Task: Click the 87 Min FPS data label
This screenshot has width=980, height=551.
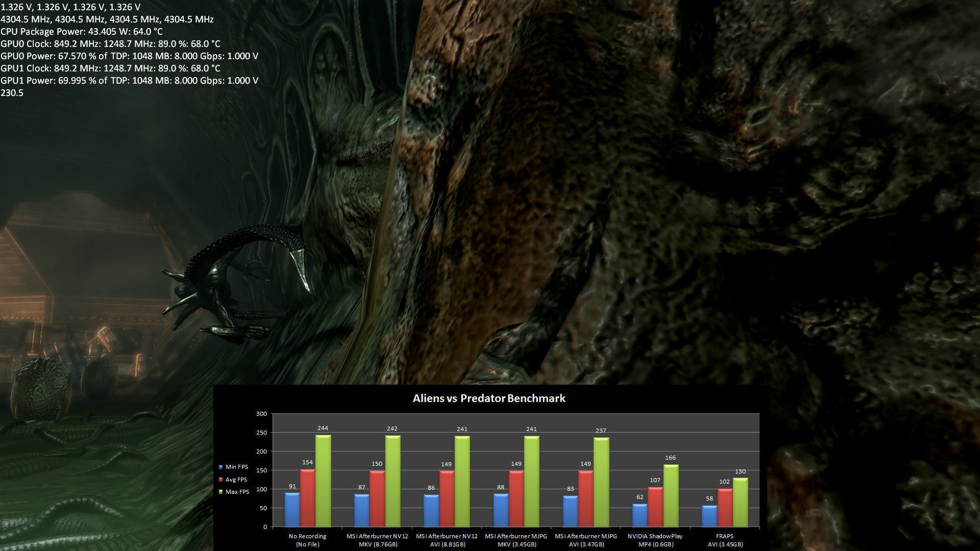Action: tap(362, 488)
